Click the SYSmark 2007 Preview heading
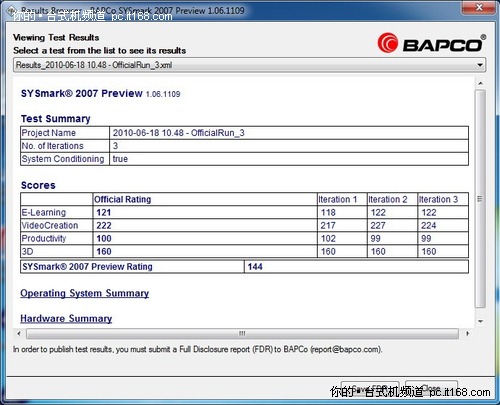 point(82,93)
